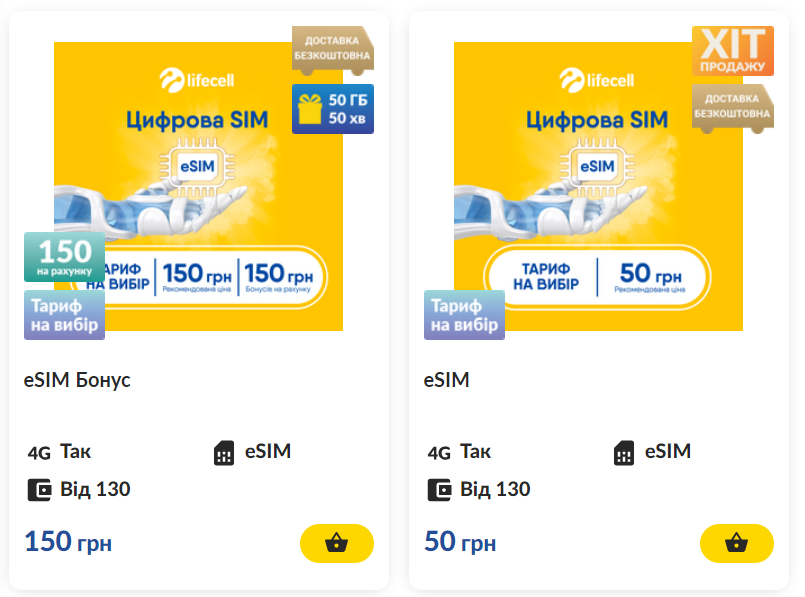Click the cart icon on the 50 грн eSIM card

point(736,543)
